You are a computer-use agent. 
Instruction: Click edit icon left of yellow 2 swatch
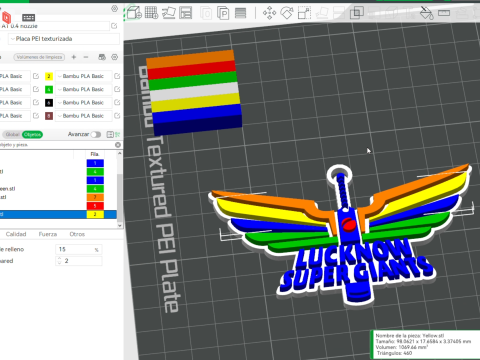(x=36, y=76)
